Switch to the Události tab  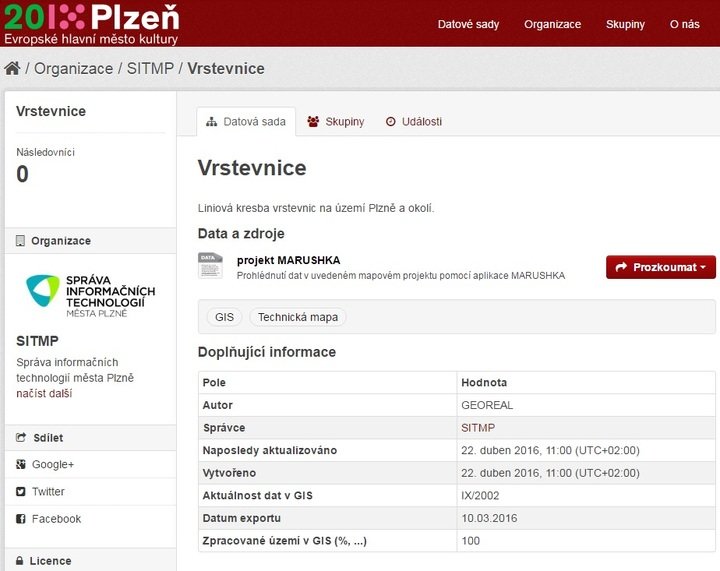pyautogui.click(x=413, y=122)
